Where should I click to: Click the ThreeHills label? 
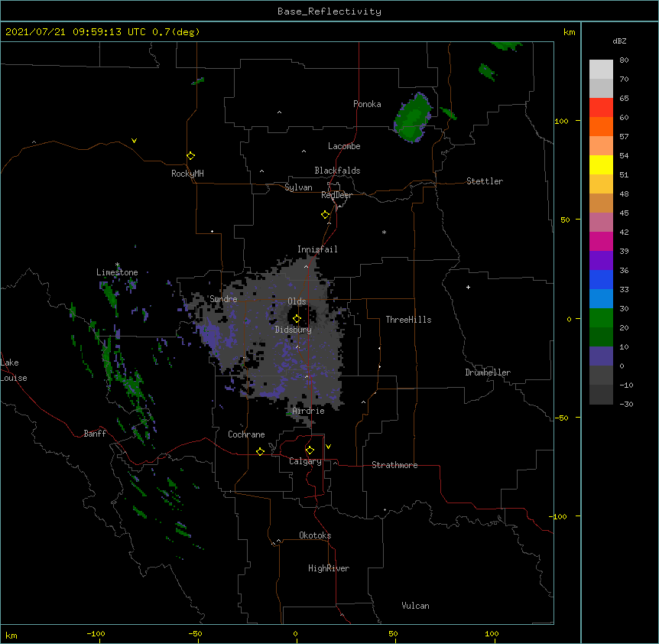pos(408,320)
